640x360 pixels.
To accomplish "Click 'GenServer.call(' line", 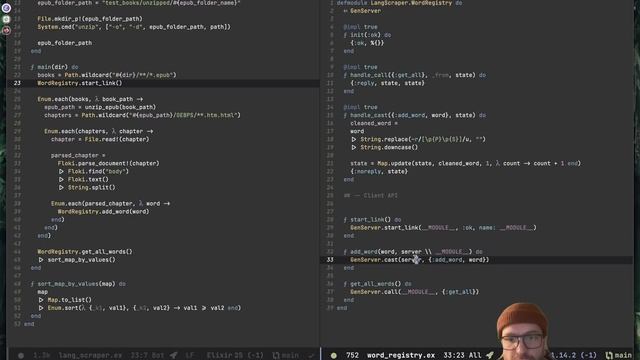I will tap(414, 292).
